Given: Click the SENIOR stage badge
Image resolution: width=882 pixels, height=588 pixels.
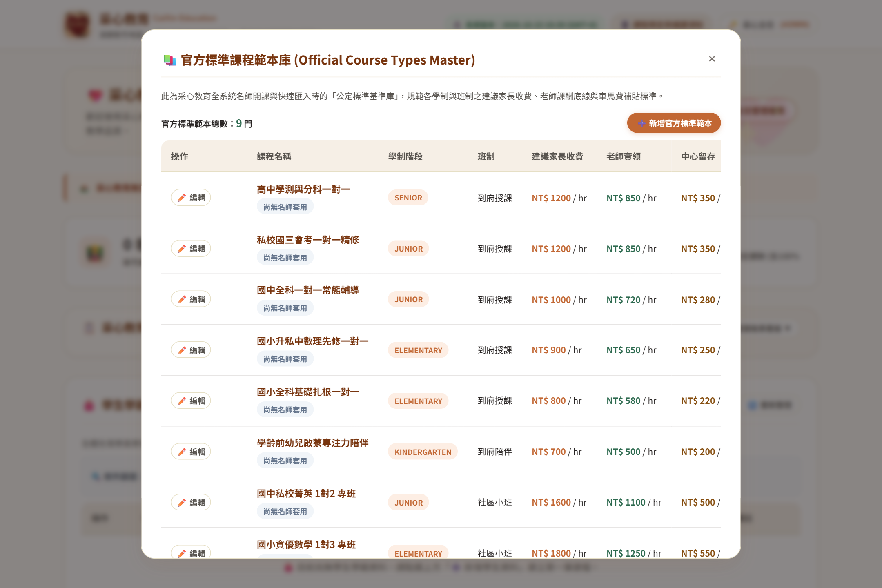Looking at the screenshot, I should [x=408, y=198].
